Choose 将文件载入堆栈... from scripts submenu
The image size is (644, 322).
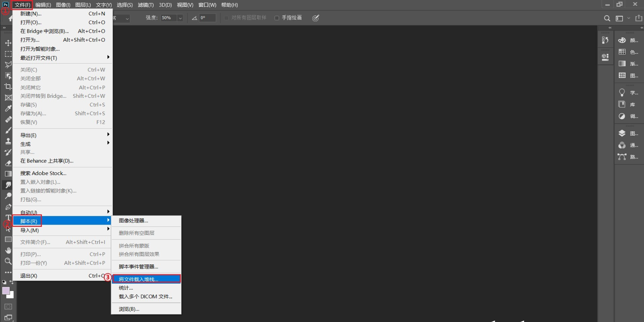(x=146, y=279)
